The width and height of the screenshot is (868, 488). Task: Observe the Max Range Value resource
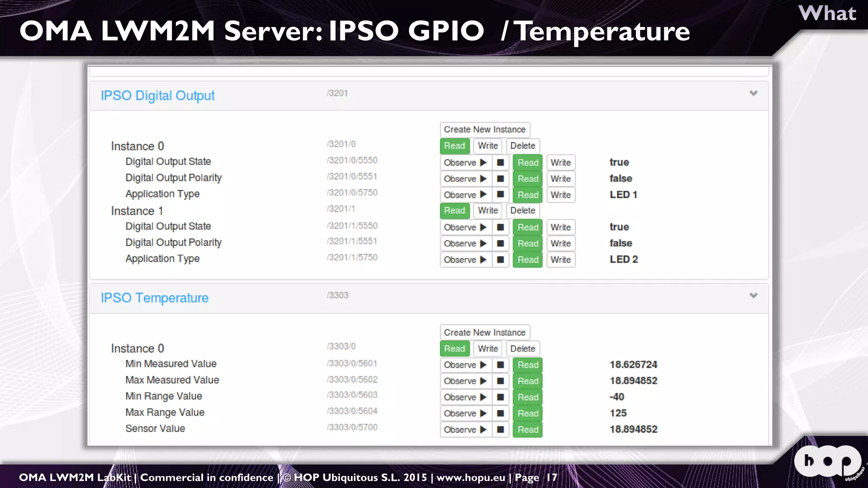(x=466, y=413)
